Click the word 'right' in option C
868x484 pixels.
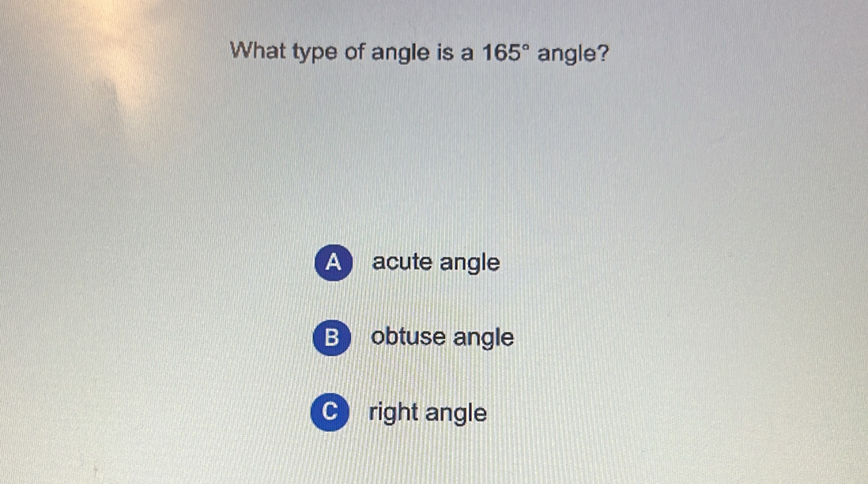(x=394, y=413)
